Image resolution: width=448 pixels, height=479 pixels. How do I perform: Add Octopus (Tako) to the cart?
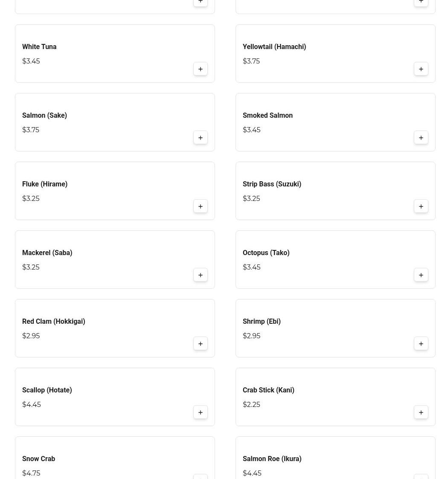(421, 275)
